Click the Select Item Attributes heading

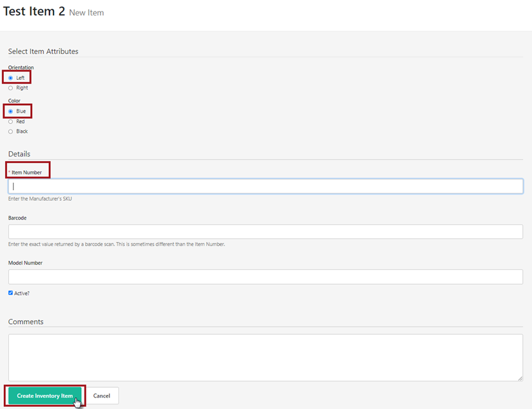pyautogui.click(x=43, y=52)
